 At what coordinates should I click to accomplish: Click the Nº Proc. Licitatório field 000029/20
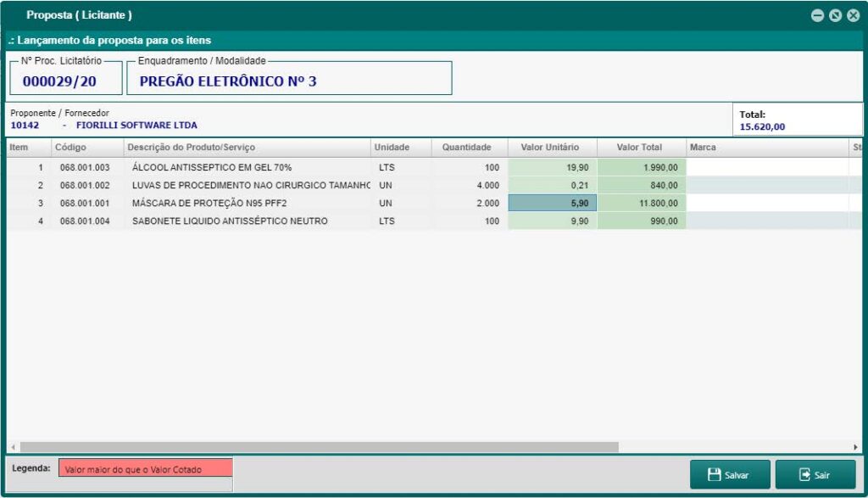(x=62, y=79)
